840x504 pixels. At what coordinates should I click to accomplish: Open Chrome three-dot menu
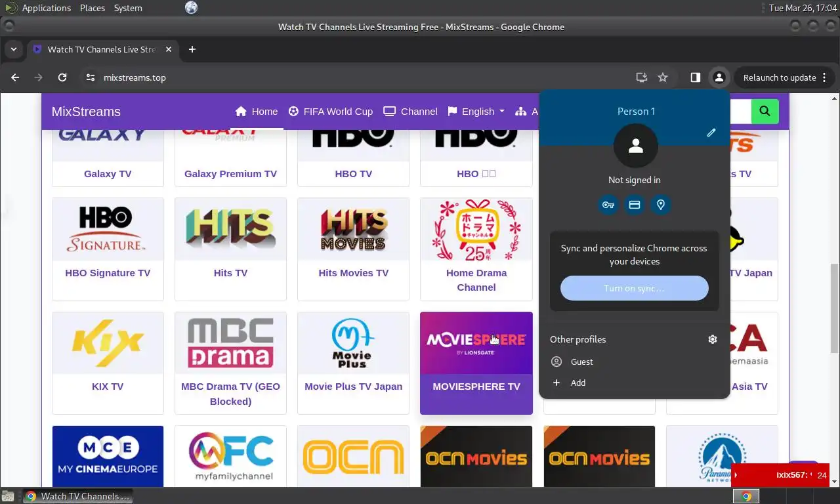(824, 77)
